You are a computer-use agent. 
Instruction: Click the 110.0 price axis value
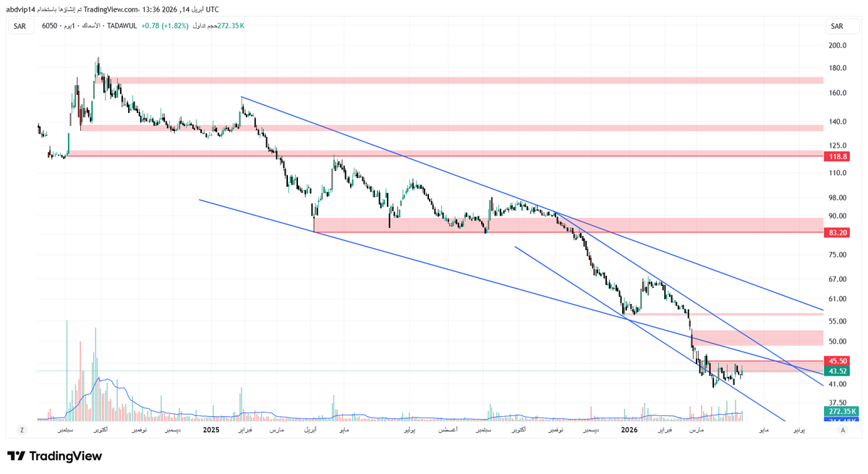(838, 173)
